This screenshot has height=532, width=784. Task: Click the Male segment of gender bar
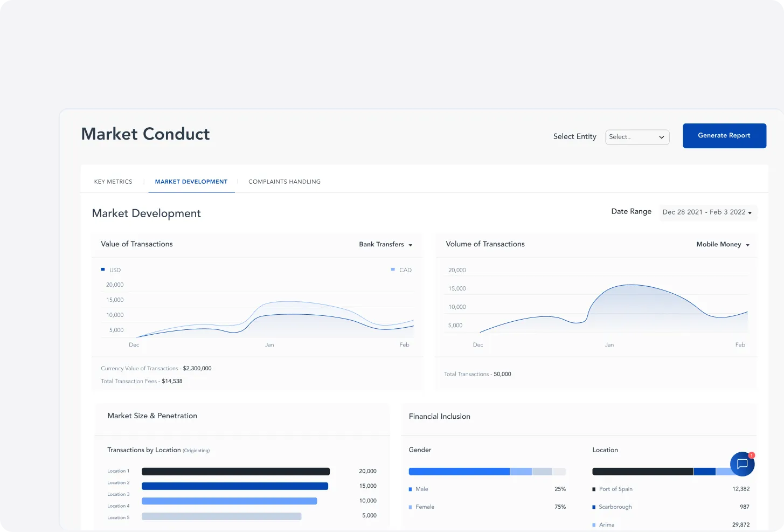click(459, 472)
